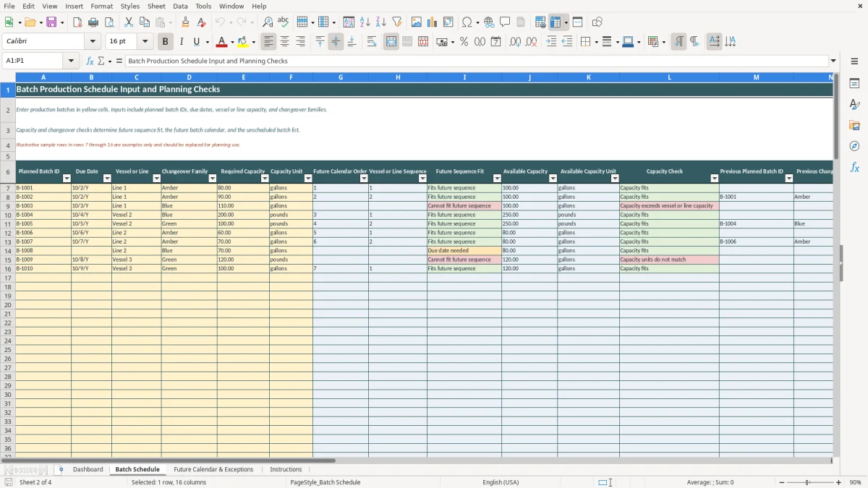Screen dimensions: 868x488
Task: Toggle Center Vertically alignment
Action: (336, 42)
